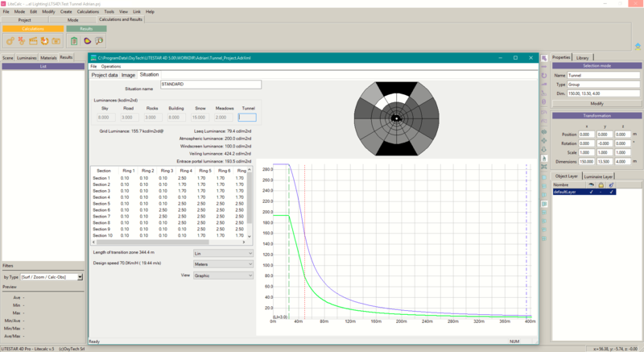Focus the Tunnel luminance input field

[247, 118]
